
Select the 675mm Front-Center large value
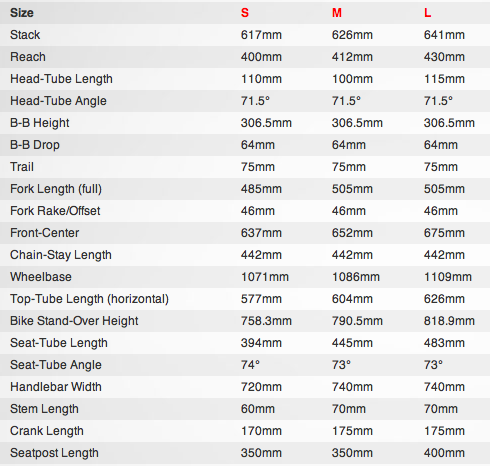(444, 233)
